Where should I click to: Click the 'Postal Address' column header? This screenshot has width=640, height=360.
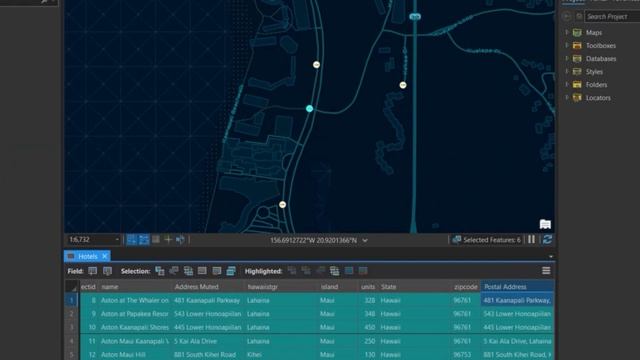click(x=517, y=287)
